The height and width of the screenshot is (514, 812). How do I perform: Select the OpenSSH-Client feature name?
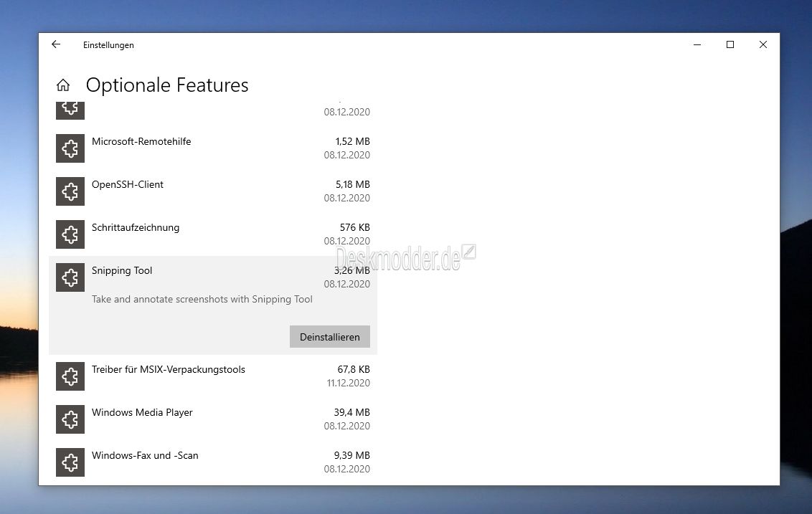(128, 185)
